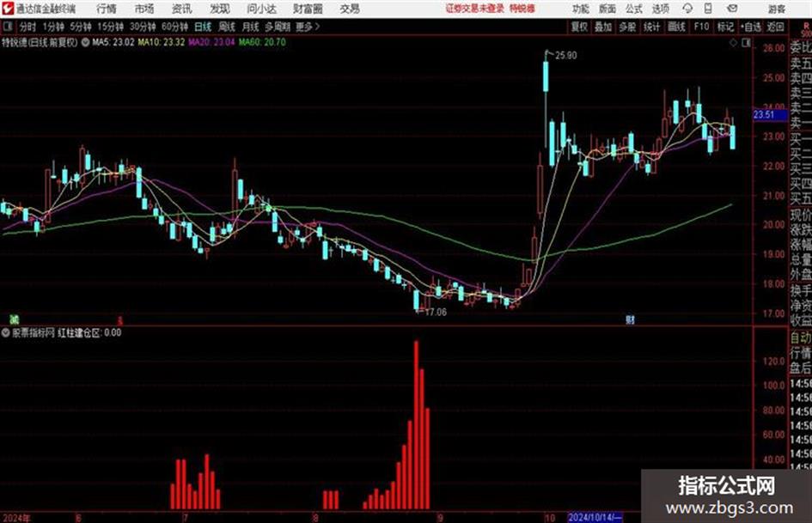Toggle the side panel icon beside the diamond

pyautogui.click(x=746, y=43)
